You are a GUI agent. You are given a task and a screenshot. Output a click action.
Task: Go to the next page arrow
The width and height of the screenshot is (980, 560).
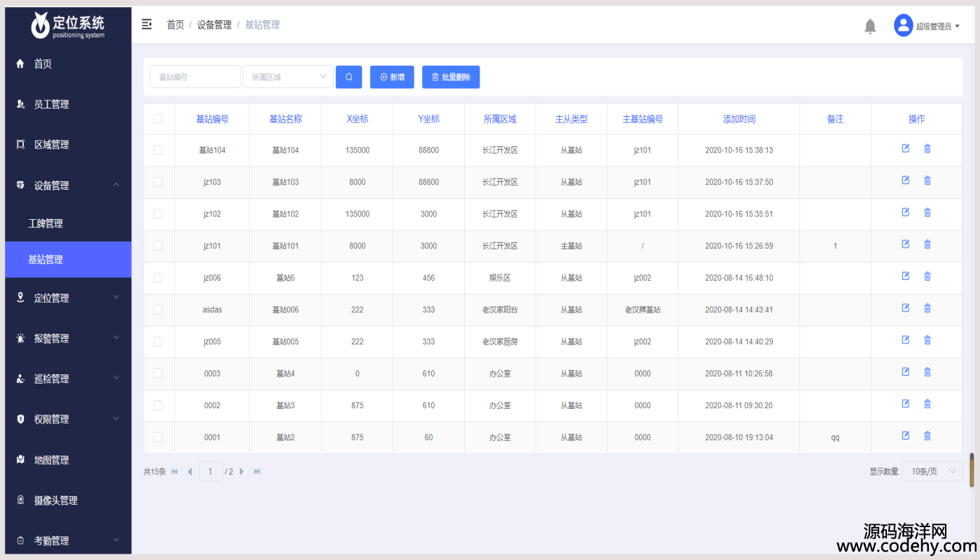[x=242, y=472]
